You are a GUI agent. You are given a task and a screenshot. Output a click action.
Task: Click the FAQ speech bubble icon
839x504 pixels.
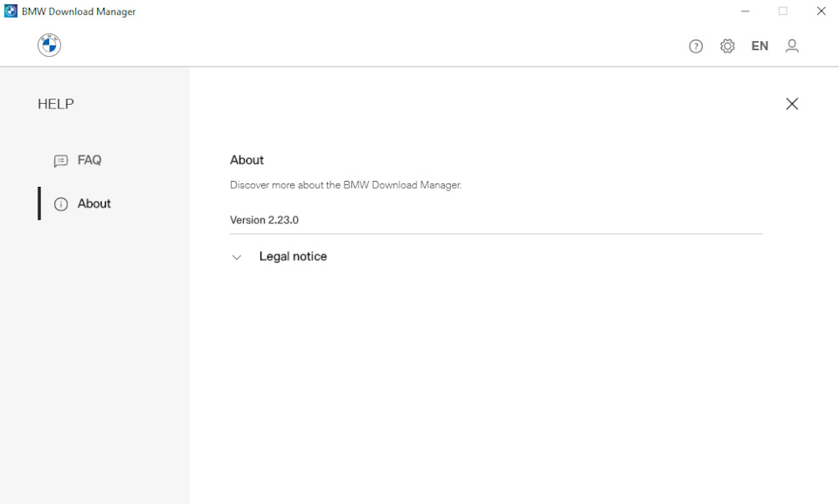(x=59, y=160)
